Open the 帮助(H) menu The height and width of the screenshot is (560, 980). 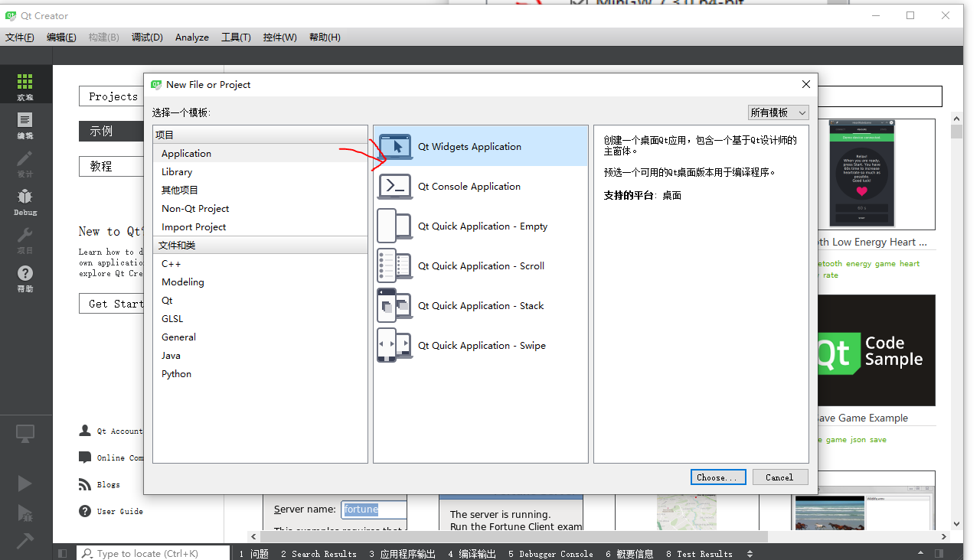[x=325, y=37]
